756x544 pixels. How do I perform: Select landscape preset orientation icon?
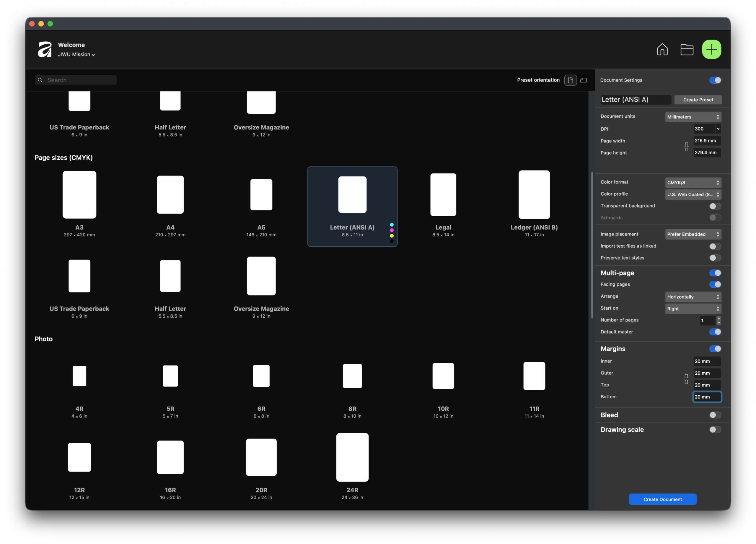583,80
